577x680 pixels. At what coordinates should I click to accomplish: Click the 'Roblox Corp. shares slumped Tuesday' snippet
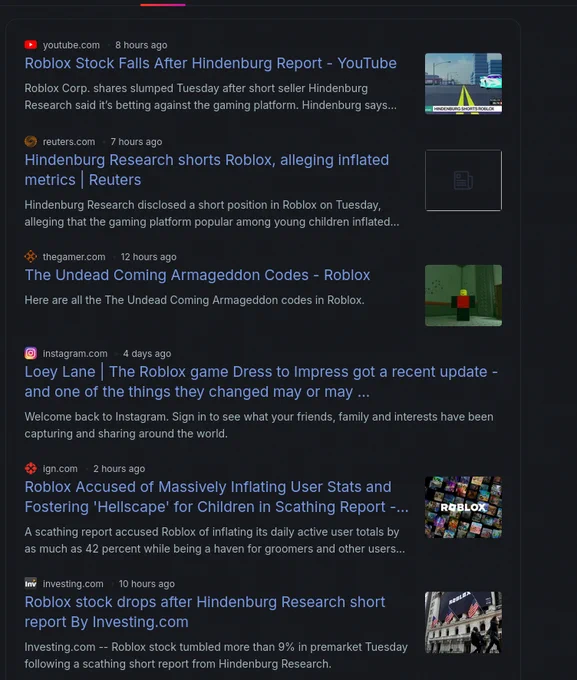coord(210,97)
